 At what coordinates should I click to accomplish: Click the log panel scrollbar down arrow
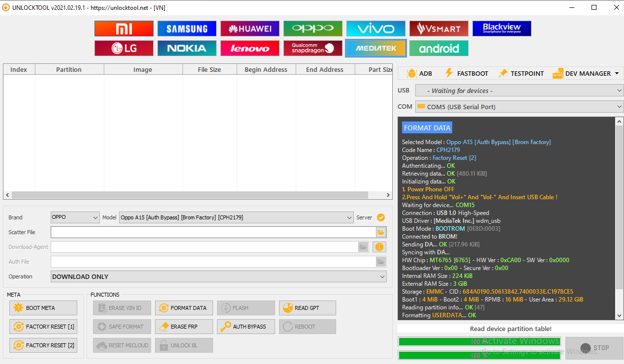pos(619,316)
